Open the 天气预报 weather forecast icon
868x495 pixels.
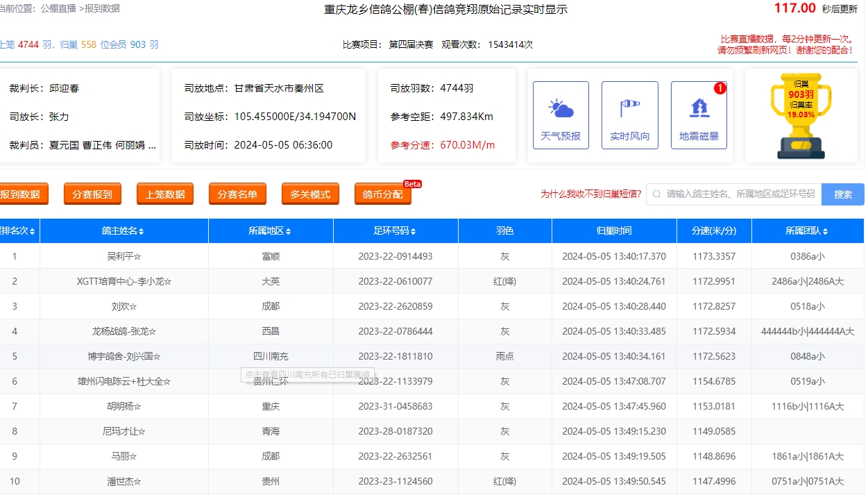click(561, 115)
